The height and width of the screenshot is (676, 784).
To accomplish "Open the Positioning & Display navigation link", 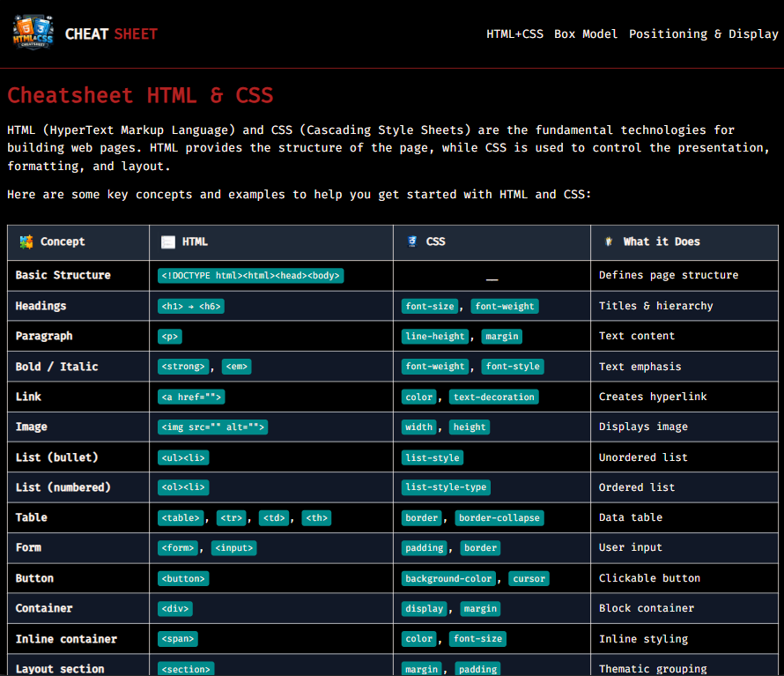I will pyautogui.click(x=703, y=34).
